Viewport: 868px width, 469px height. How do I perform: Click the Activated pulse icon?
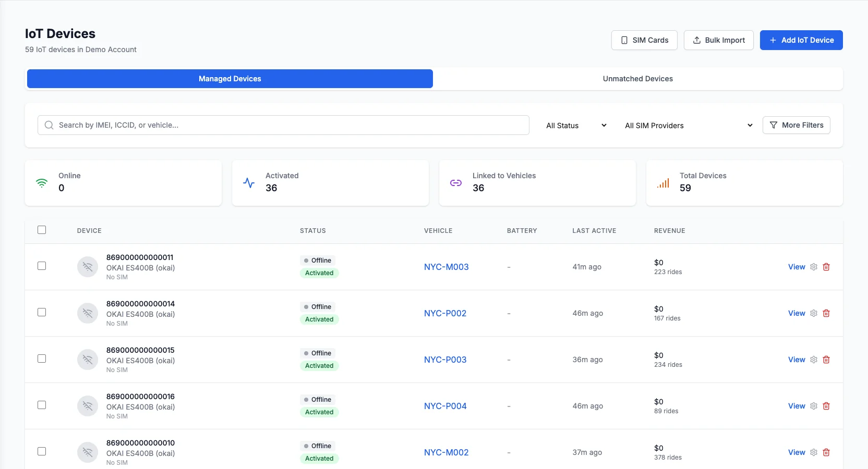coord(249,183)
